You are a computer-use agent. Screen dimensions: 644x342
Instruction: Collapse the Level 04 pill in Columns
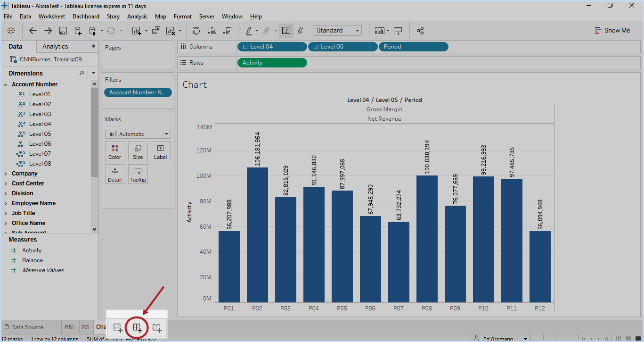point(245,47)
